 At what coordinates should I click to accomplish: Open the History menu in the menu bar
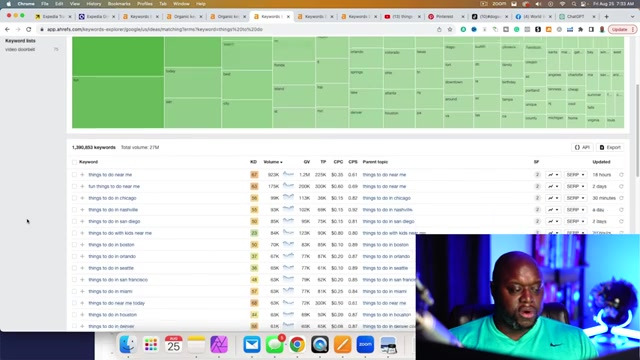tap(93, 4)
